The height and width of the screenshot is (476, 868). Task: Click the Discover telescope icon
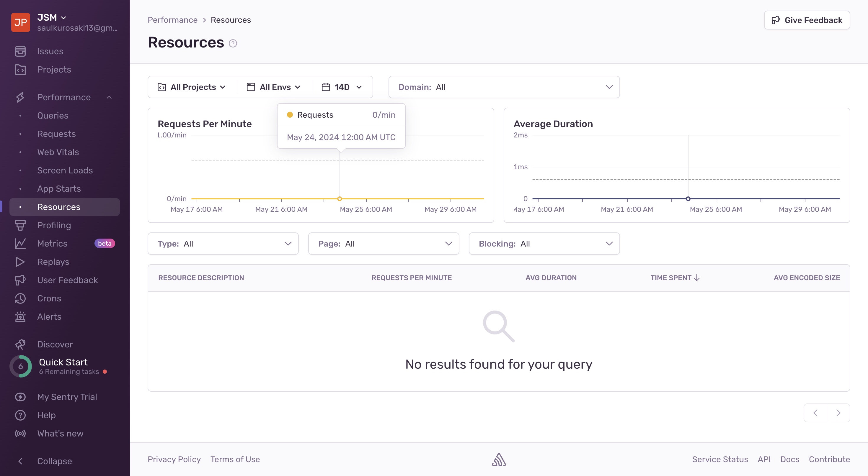click(x=20, y=344)
